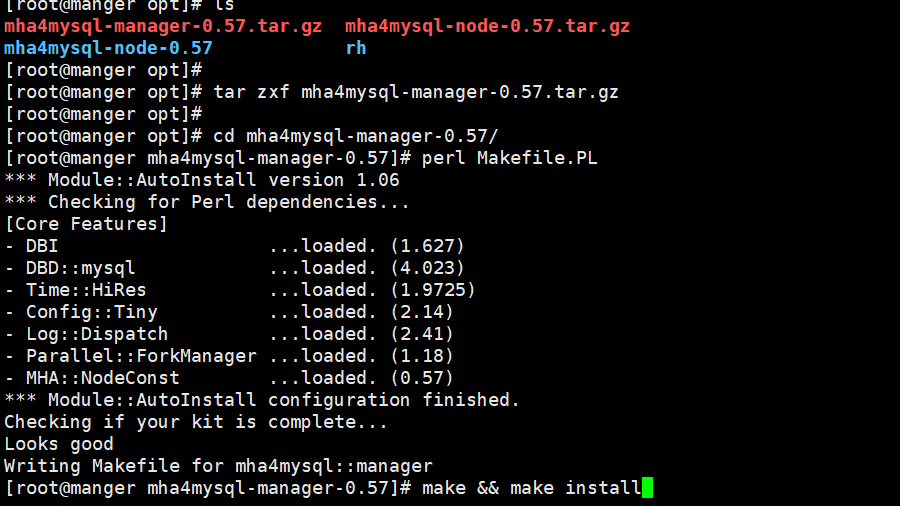Click the Checking for Perl dependencies line
The height and width of the screenshot is (506, 900).
tap(207, 202)
